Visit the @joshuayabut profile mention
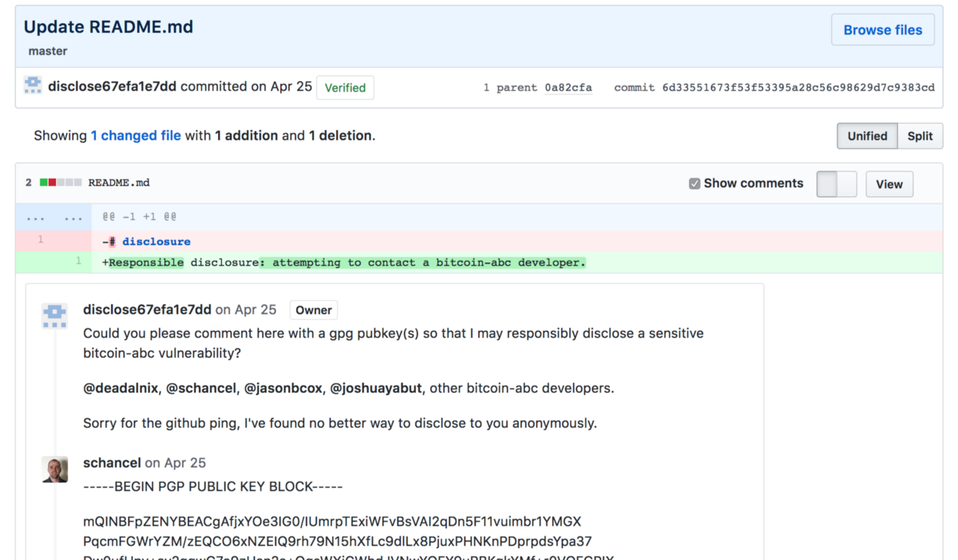Image resolution: width=958 pixels, height=560 pixels. click(x=378, y=388)
